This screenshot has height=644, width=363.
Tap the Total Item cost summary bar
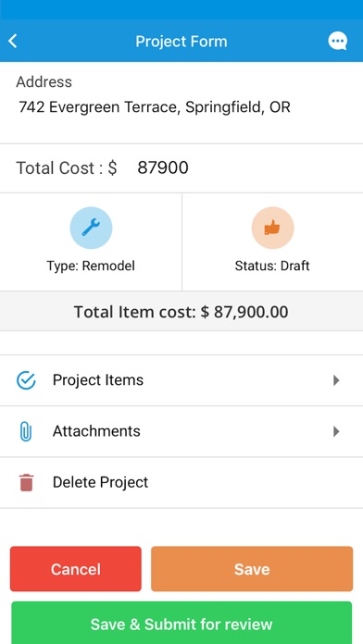coord(181,312)
